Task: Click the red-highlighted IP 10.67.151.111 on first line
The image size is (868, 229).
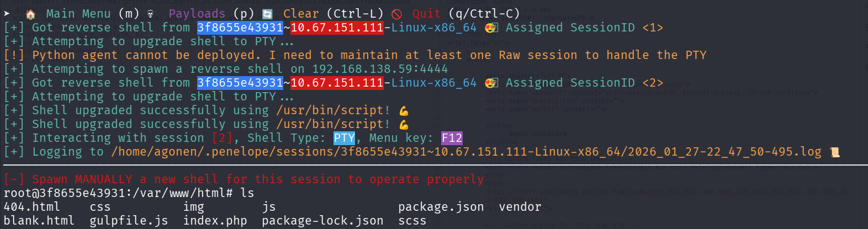Action: (337, 28)
